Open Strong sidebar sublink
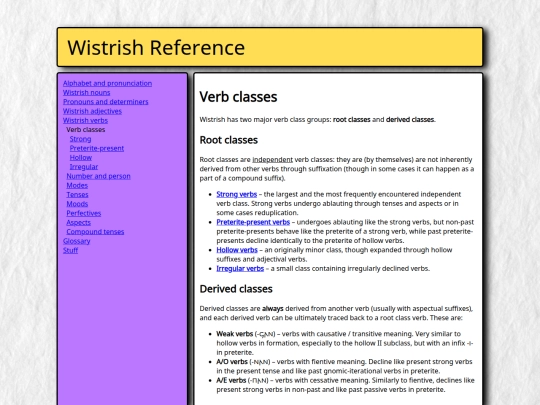The width and height of the screenshot is (540, 405). tap(81, 139)
